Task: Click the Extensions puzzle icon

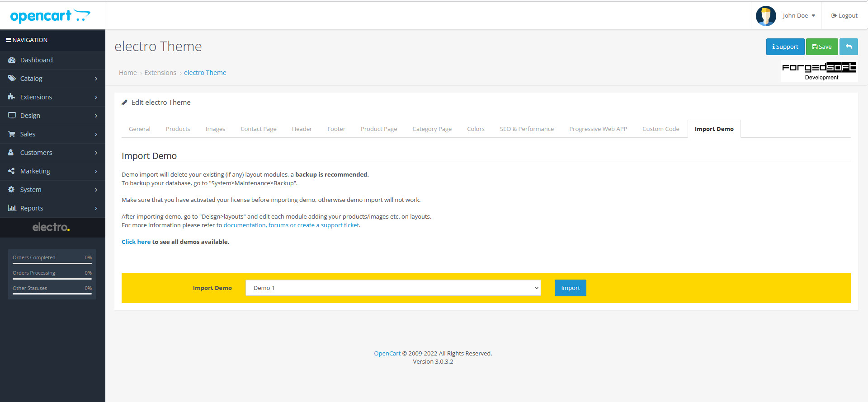Action: [x=12, y=97]
